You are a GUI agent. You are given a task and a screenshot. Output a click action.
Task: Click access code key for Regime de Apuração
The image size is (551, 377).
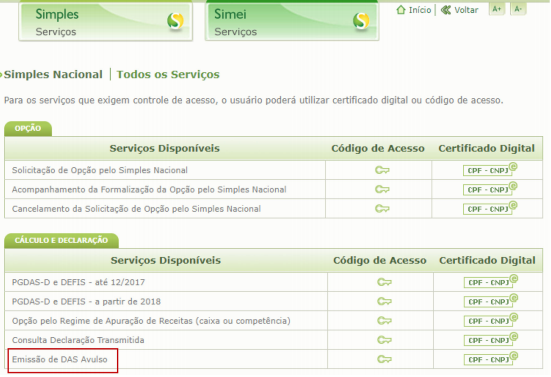(x=384, y=321)
